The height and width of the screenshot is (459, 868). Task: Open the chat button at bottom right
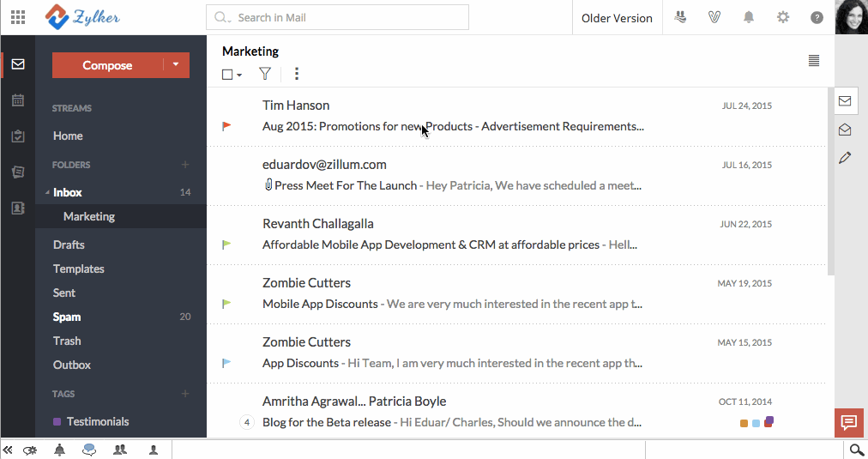click(x=849, y=423)
